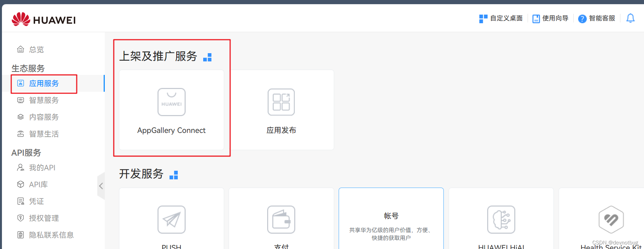
Task: Collapse the sidebar with arrow handle
Action: 101,186
